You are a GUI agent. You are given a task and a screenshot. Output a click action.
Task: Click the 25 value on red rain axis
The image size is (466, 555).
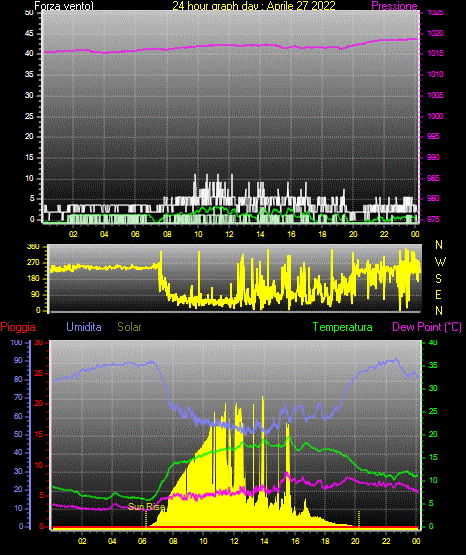pos(39,373)
